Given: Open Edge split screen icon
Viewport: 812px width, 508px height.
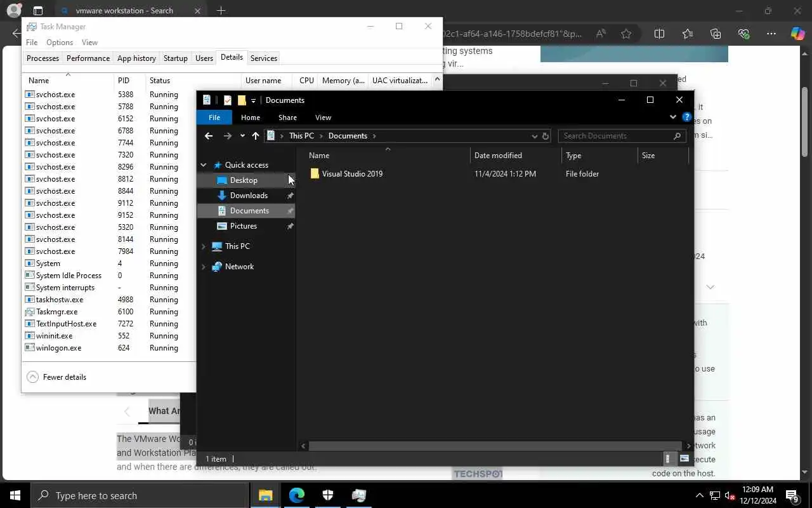Looking at the screenshot, I should [x=659, y=34].
